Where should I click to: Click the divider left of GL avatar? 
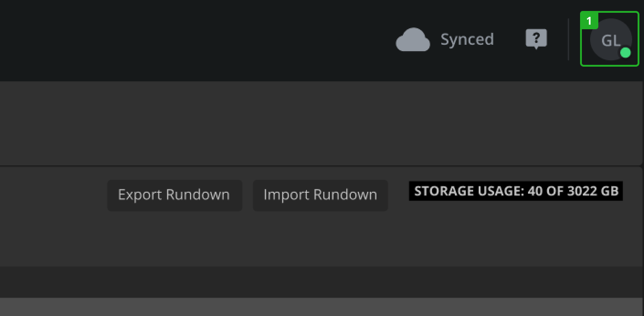568,39
